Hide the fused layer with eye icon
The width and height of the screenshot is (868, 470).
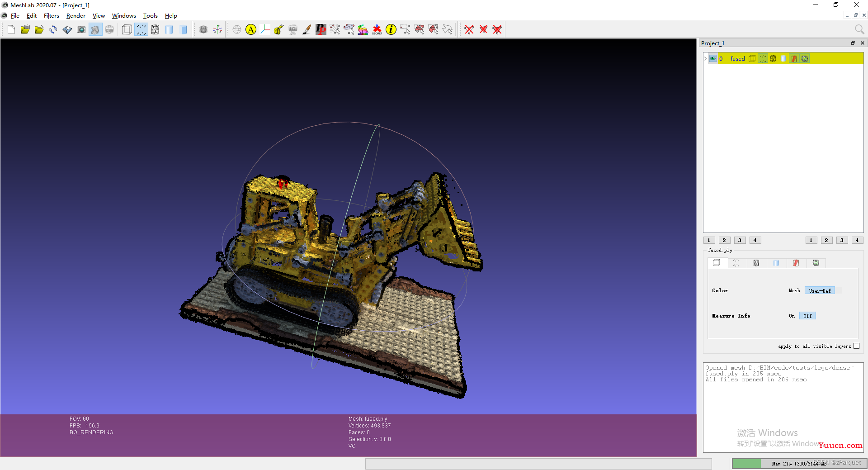coord(713,58)
